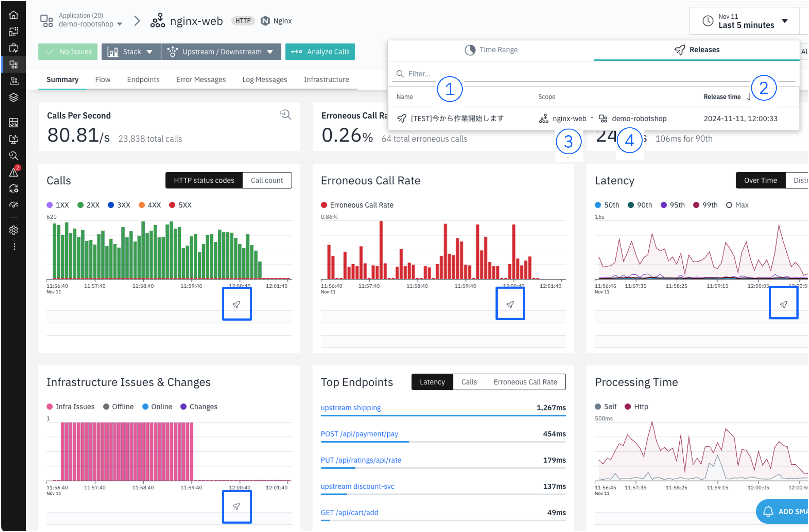Viewport: 809px width, 532px height.
Task: Click the release rocket marker under the Calls chart
Action: (x=237, y=304)
